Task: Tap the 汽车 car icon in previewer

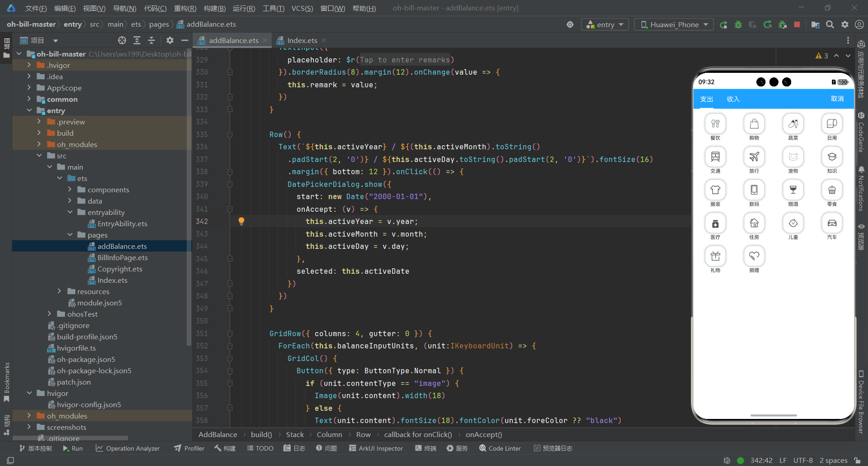Action: pos(832,223)
